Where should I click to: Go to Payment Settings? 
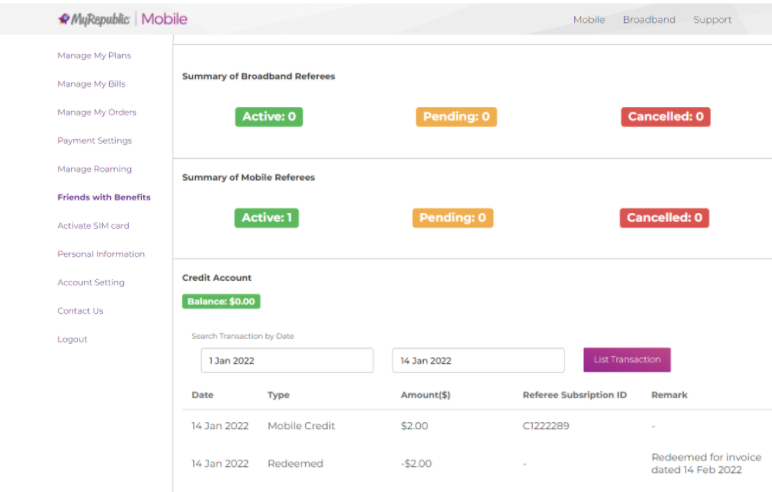click(95, 141)
